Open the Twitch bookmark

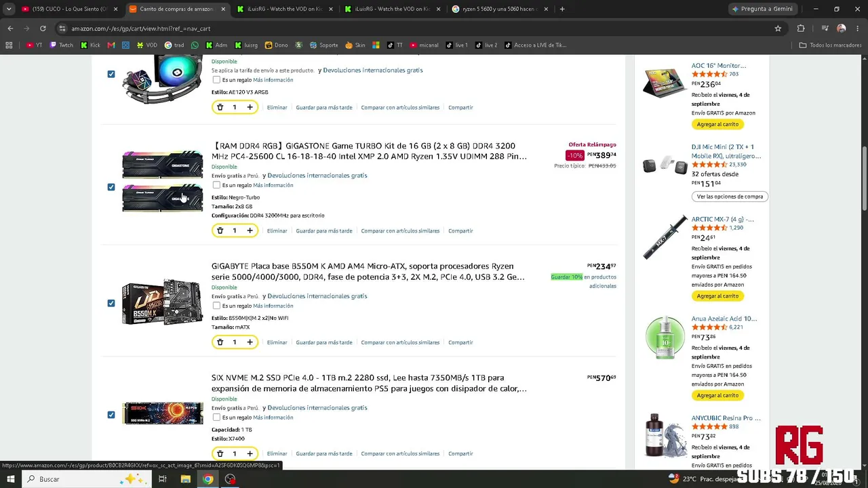coord(62,45)
